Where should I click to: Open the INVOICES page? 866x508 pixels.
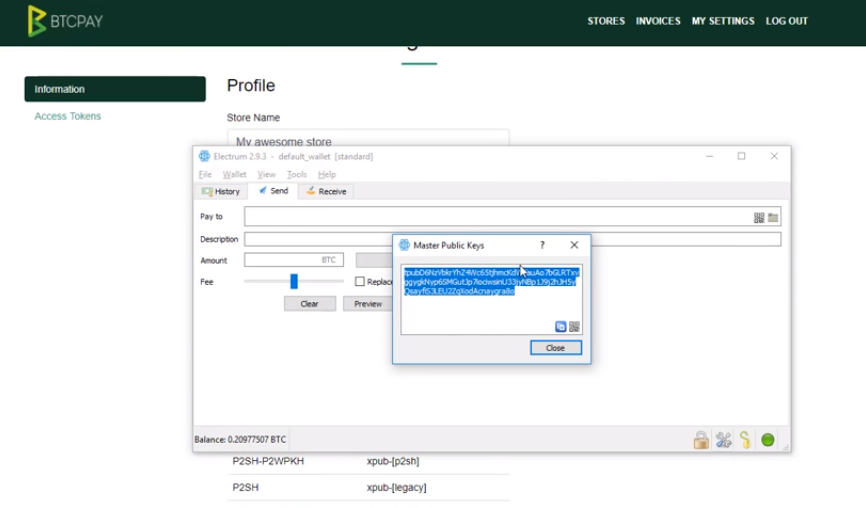[658, 21]
